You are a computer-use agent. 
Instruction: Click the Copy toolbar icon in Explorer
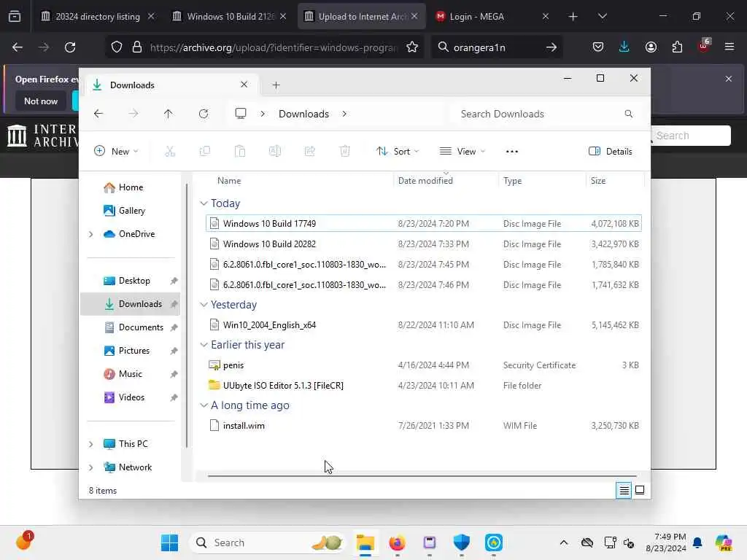tap(205, 152)
